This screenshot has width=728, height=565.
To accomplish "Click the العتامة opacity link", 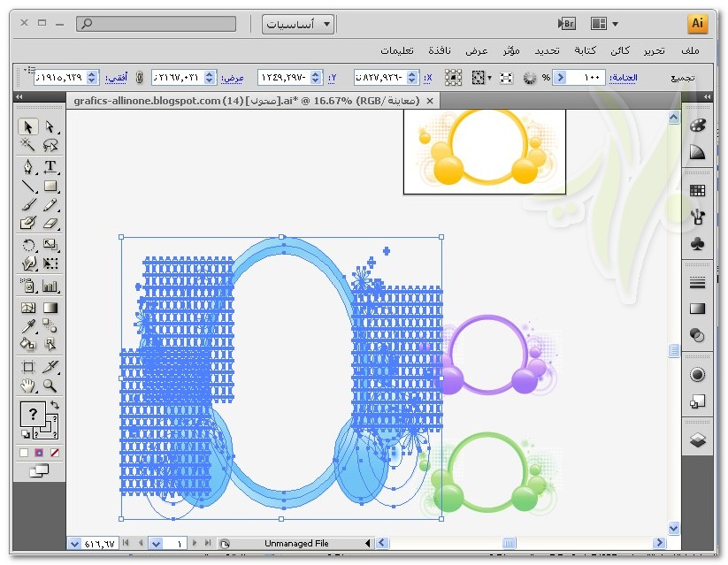I will click(x=625, y=78).
